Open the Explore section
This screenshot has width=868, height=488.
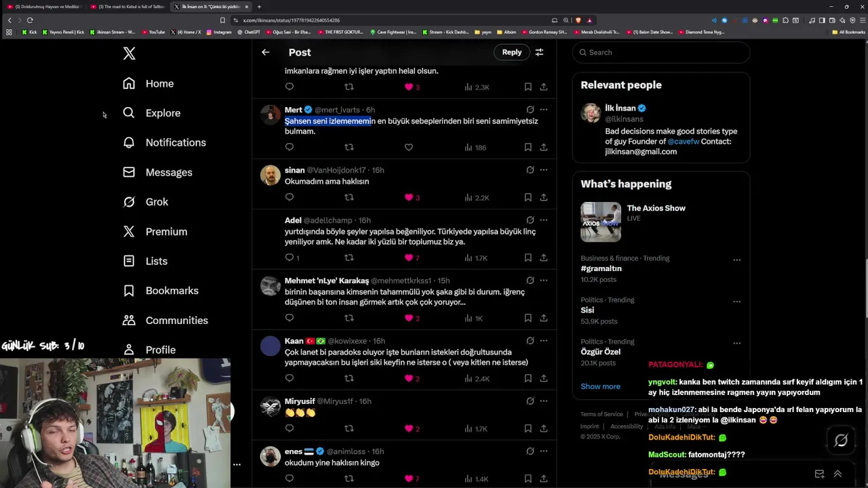click(x=151, y=113)
